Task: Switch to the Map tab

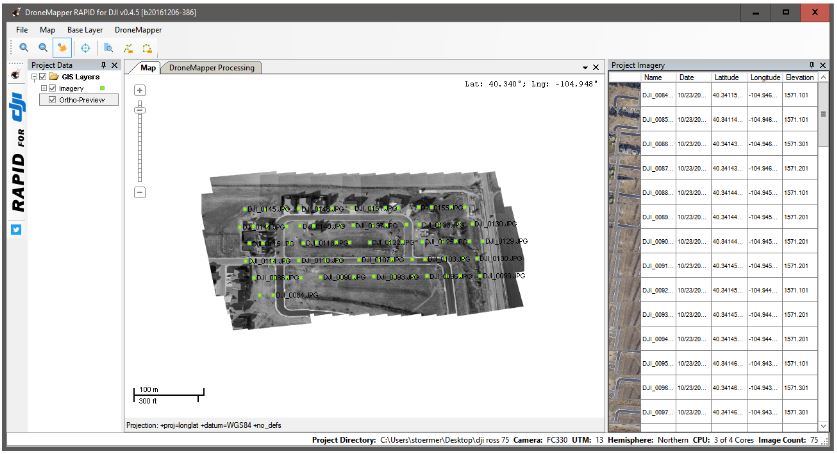Action: click(148, 68)
